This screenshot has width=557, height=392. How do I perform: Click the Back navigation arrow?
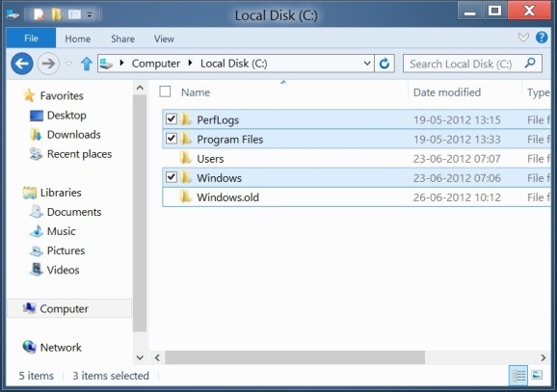[22, 64]
